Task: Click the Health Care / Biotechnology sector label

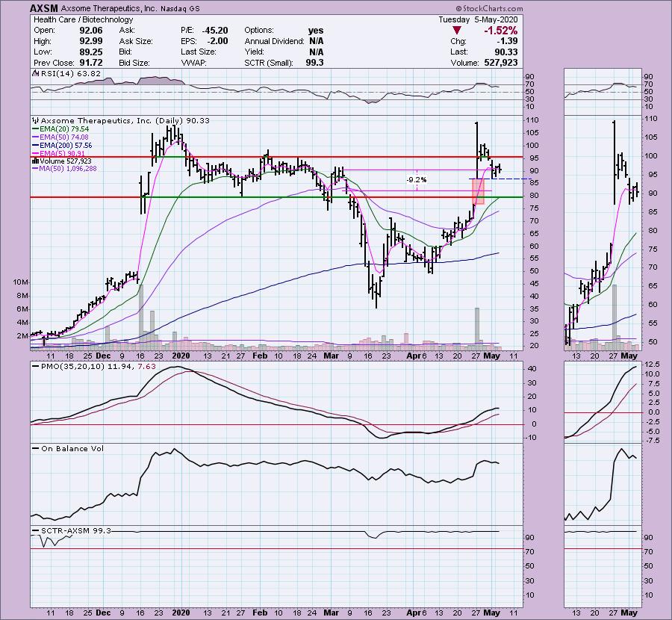Action: [83, 19]
